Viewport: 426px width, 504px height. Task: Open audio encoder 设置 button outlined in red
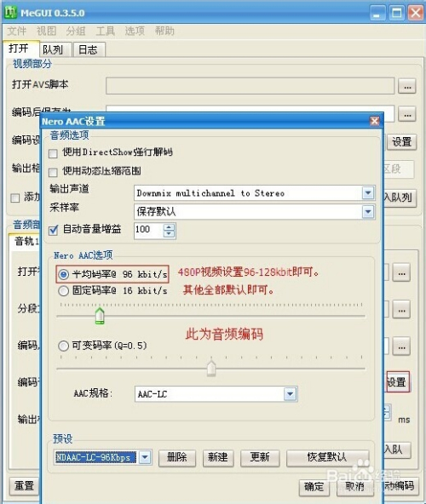coord(398,382)
